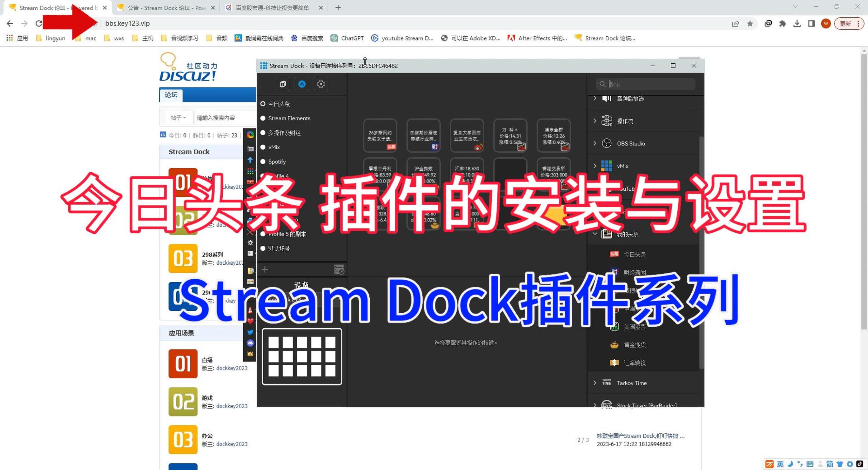868x470 pixels.
Task: Click the 复旦大学回应 Weibo key
Action: click(467, 135)
